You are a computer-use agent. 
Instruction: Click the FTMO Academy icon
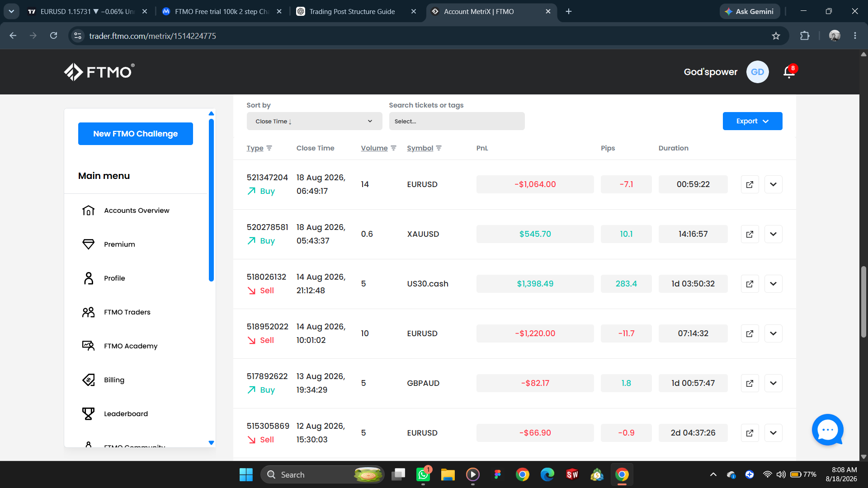click(88, 346)
